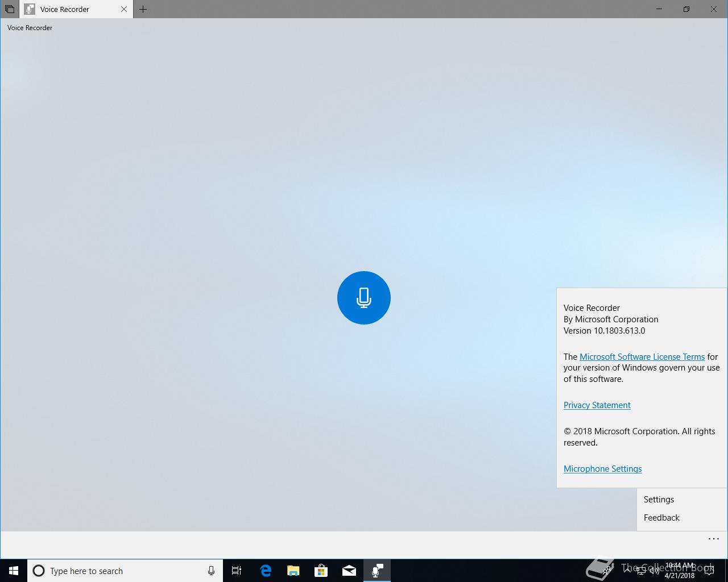Click the See more ellipsis button
728x582 pixels.
coord(714,539)
